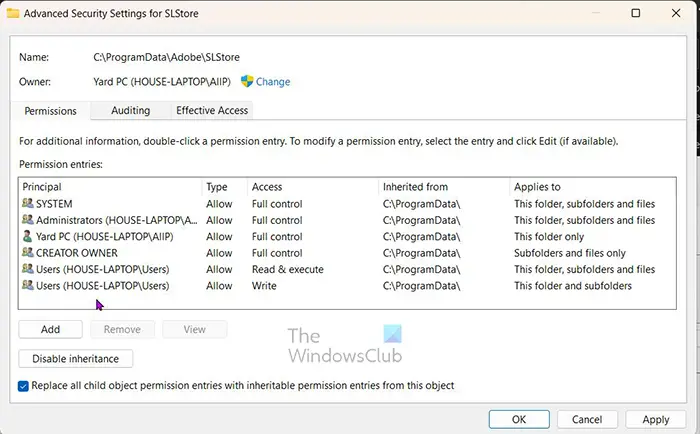700x434 pixels.
Task: Click the SYSTEM principal group icon
Action: [x=28, y=203]
